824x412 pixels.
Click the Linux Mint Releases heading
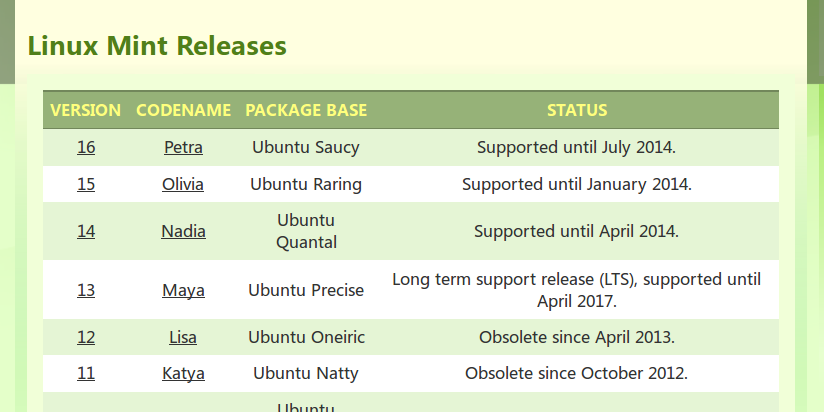pyautogui.click(x=157, y=46)
